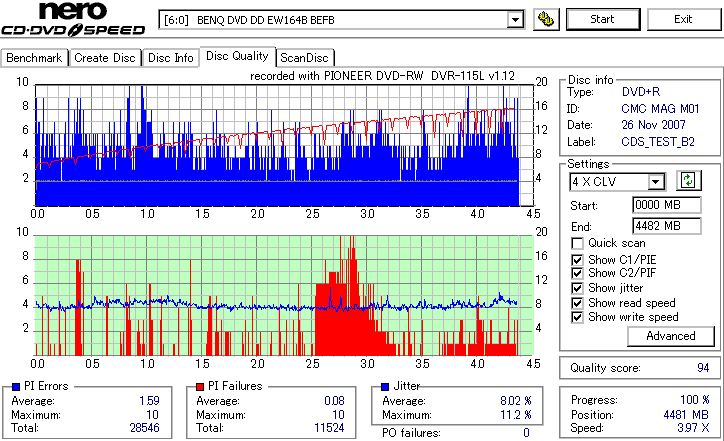Viewport: 724px width, 441px height.
Task: Switch to the Create Disc tab
Action: tap(105, 58)
